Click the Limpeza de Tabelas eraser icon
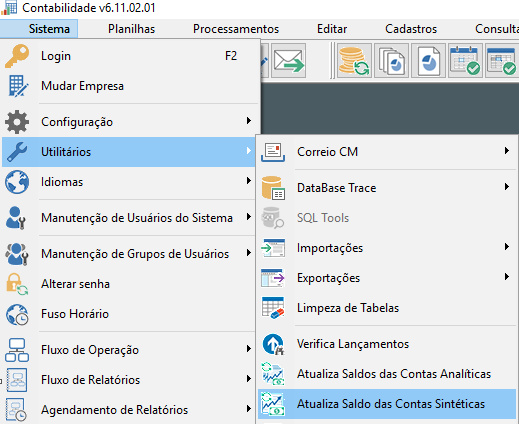This screenshot has height=424, width=519. coord(273,308)
